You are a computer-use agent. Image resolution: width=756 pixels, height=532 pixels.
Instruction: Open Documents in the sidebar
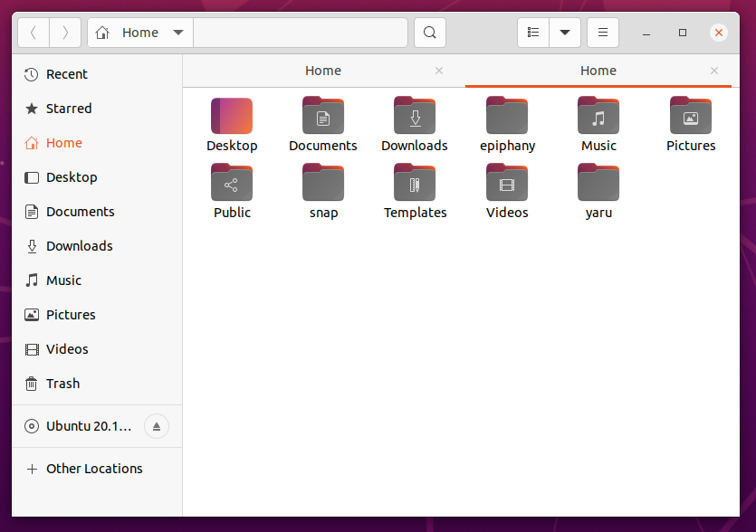point(97,212)
